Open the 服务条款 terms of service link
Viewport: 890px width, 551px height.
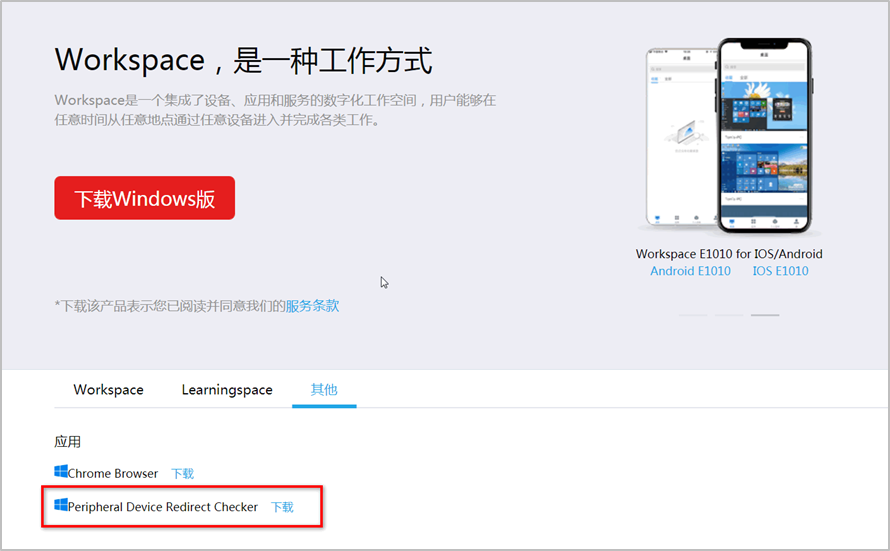[x=312, y=306]
